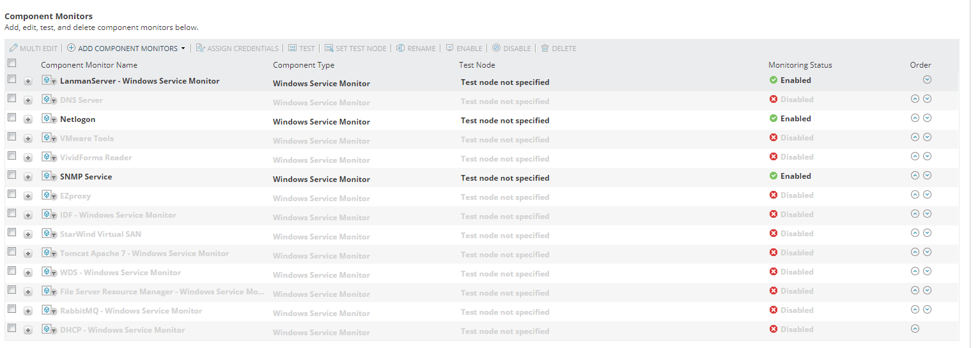Move EZproxy up in order

915,195
